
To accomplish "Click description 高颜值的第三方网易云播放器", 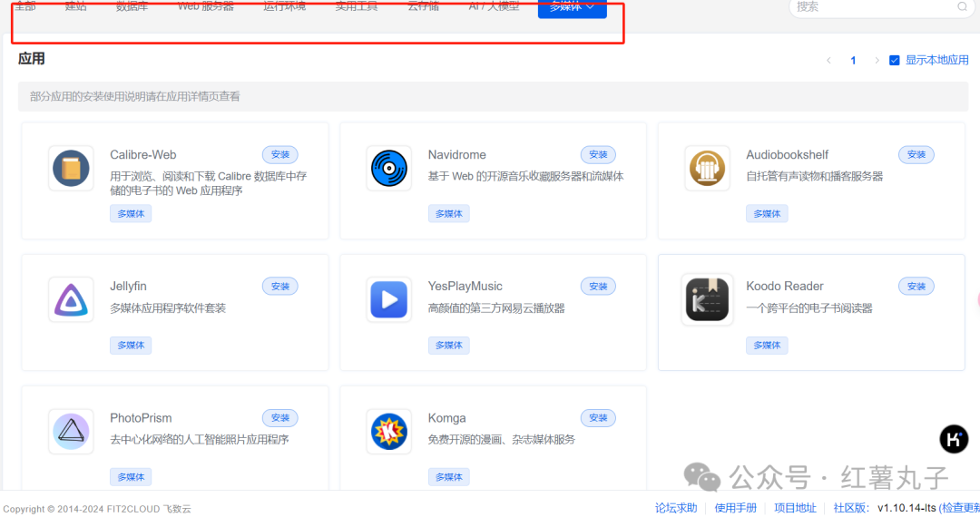I will 496,308.
